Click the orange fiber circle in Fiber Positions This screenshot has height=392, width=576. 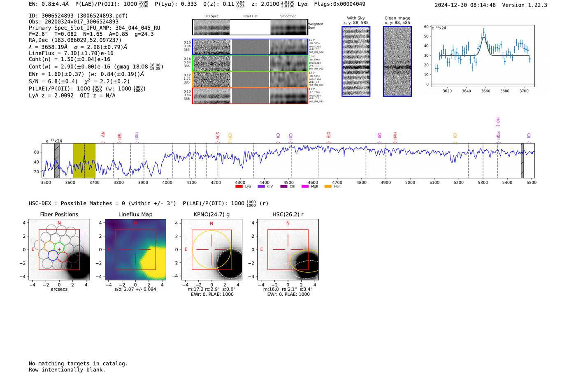(49, 247)
